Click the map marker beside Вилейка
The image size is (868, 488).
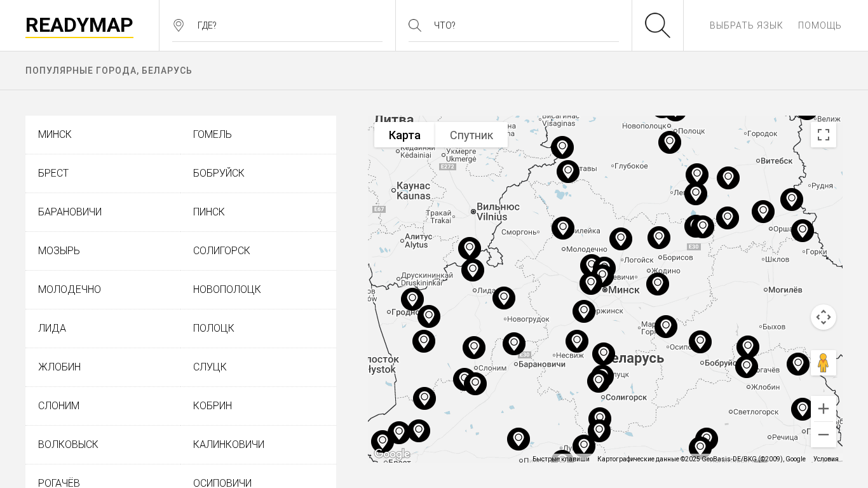(563, 228)
